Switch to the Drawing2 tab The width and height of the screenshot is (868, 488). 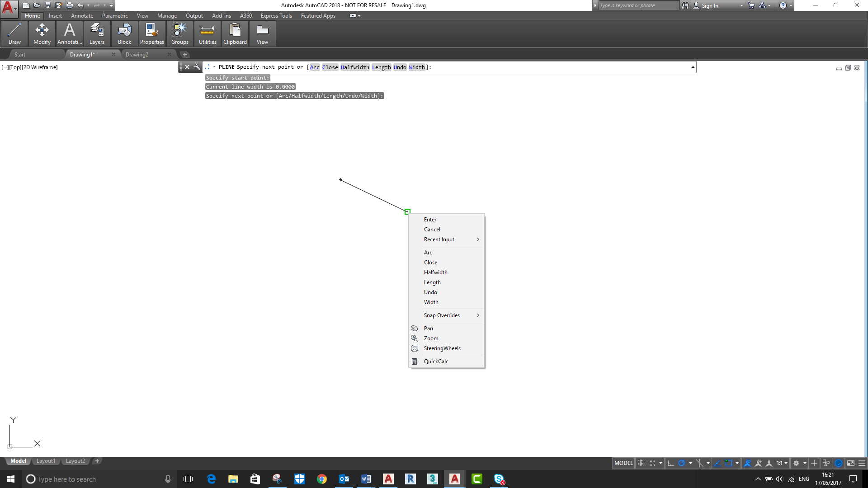pyautogui.click(x=137, y=54)
